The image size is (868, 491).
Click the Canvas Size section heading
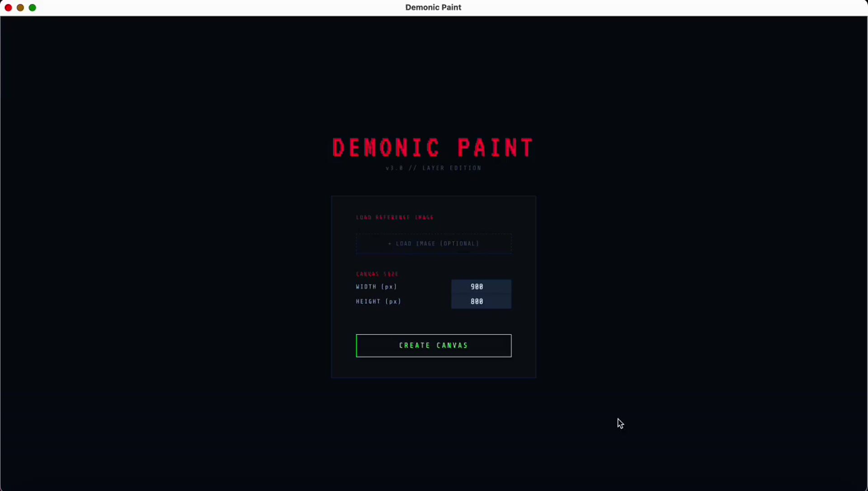point(377,274)
